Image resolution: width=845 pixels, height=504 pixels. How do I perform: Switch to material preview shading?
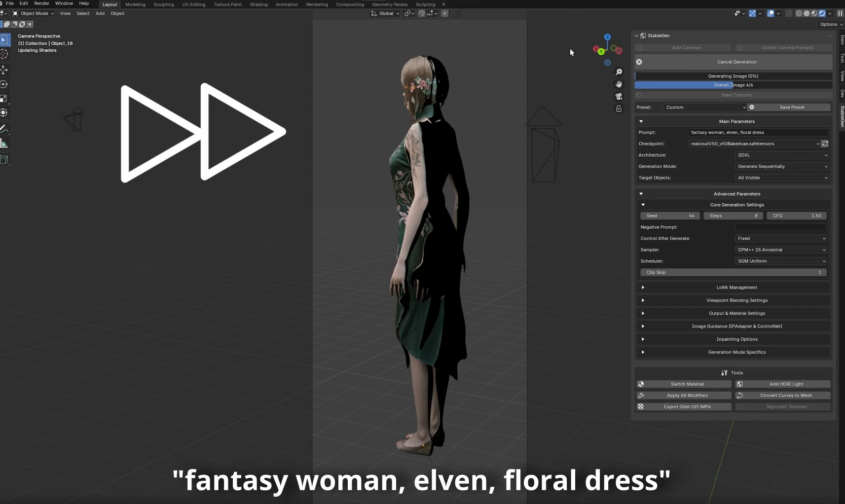814,13
